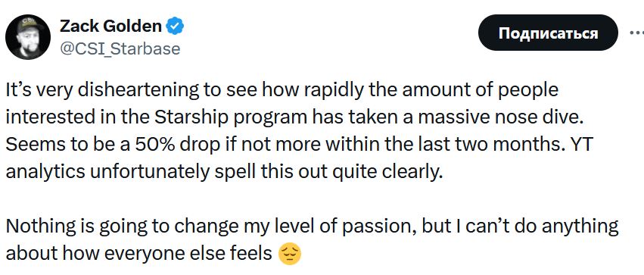Open the three-dot more options menu
The image size is (644, 275).
point(636,33)
